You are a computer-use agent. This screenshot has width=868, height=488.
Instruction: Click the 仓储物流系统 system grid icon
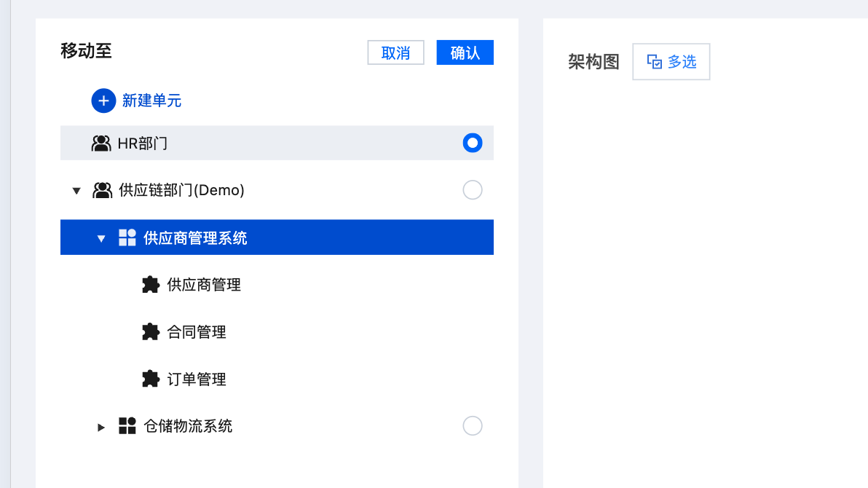[127, 426]
